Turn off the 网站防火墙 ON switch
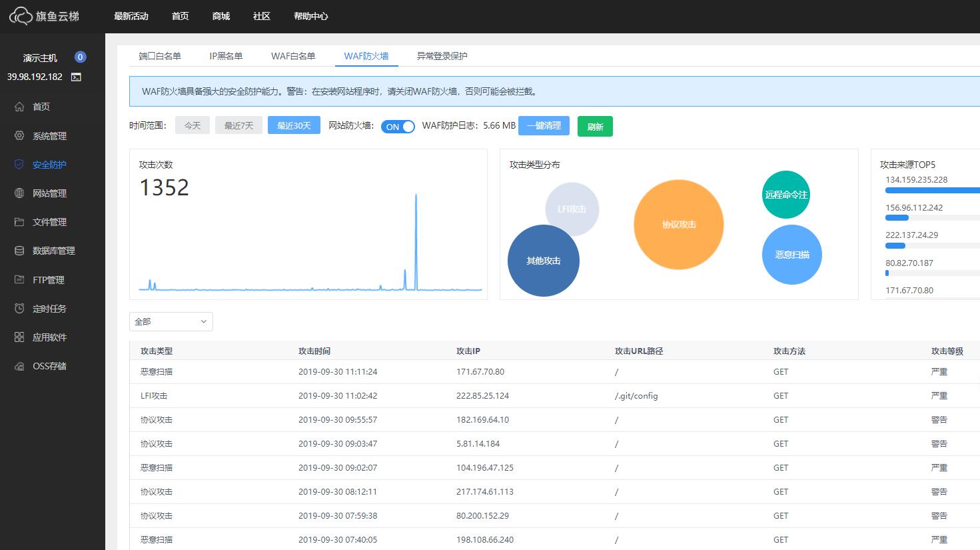Image resolution: width=980 pixels, height=550 pixels. click(x=398, y=127)
